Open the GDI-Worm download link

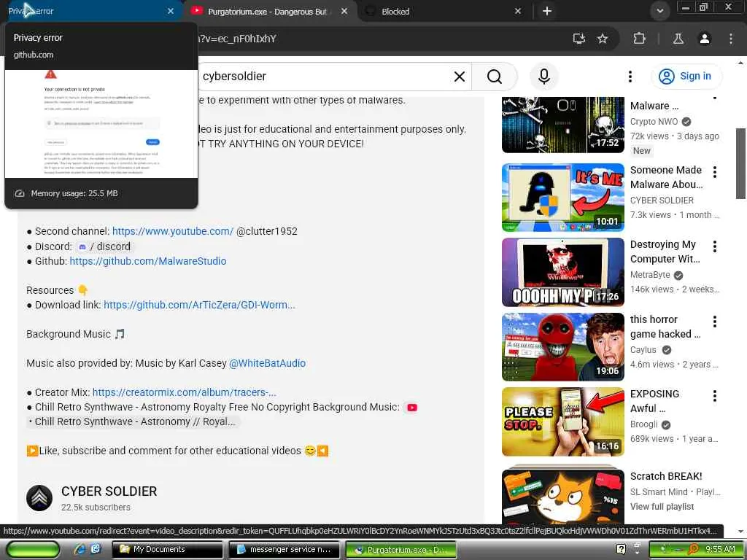pyautogui.click(x=200, y=305)
